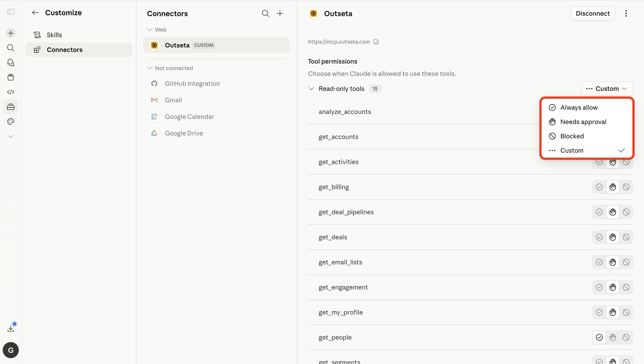Collapse the Read-only tools group
This screenshot has height=364, width=644.
pyautogui.click(x=311, y=89)
